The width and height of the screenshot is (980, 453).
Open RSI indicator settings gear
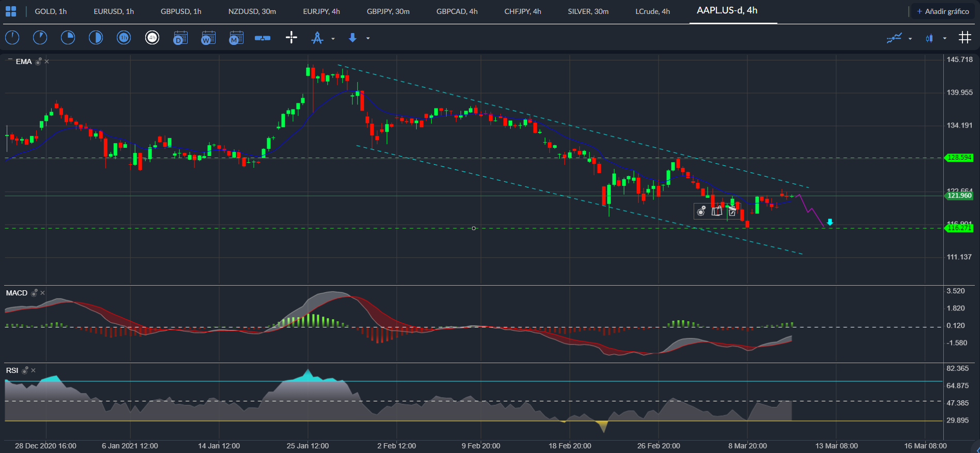[25, 370]
